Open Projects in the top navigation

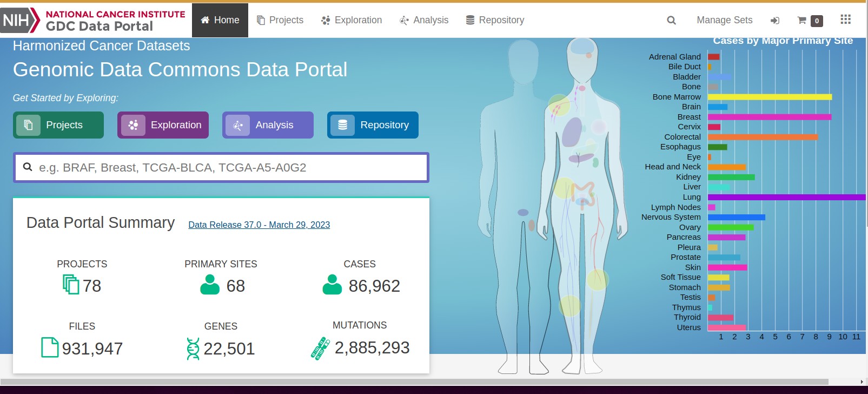[280, 20]
